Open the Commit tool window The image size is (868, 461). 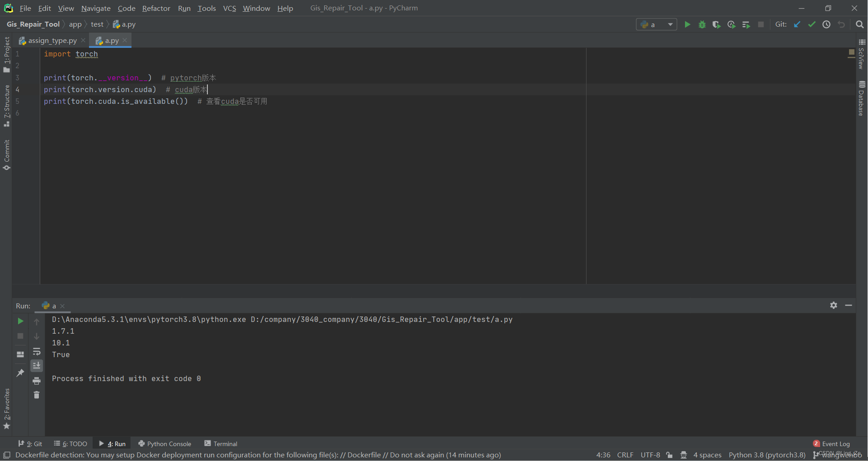tap(6, 155)
